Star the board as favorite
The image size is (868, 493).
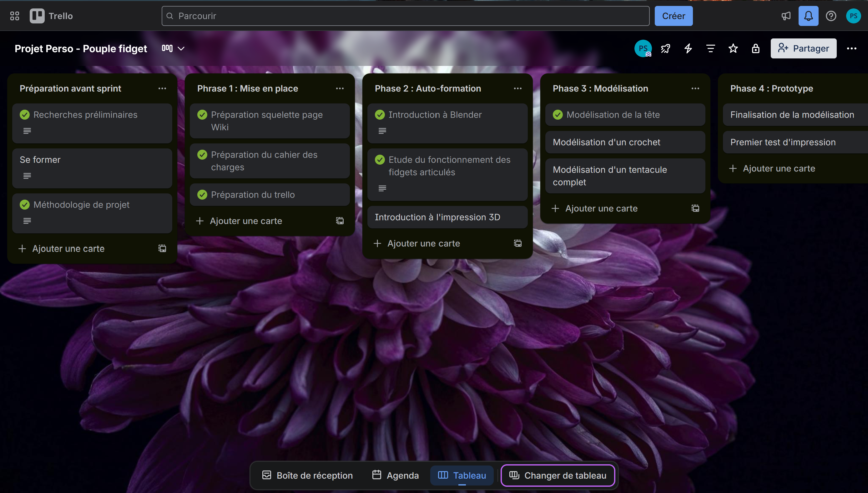(x=733, y=48)
